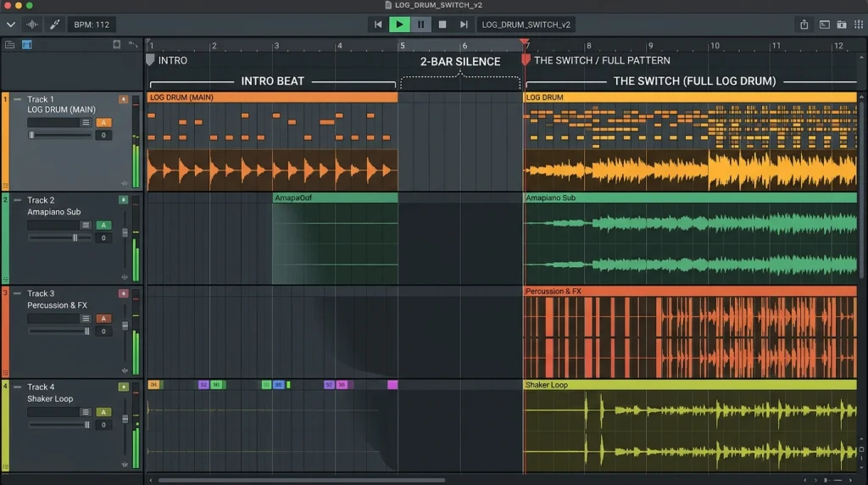Select the Amapiano Sub green clip header
Screen dimensions: 868x485
(690, 198)
